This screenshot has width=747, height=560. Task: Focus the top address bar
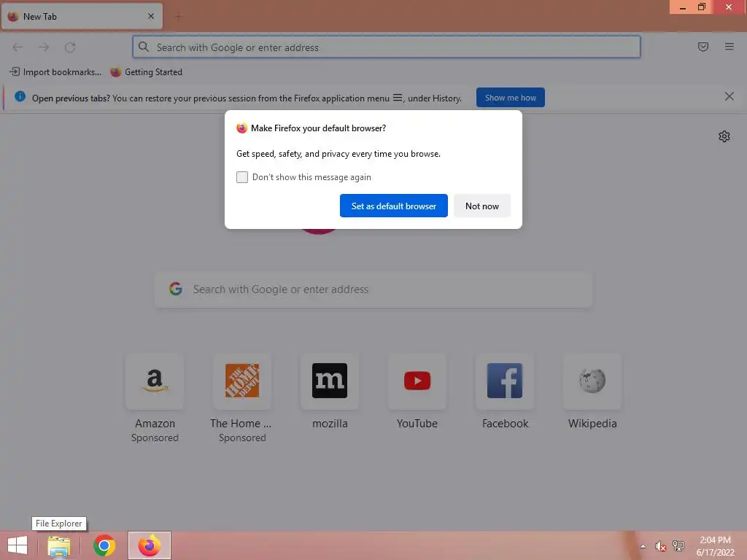click(x=387, y=47)
